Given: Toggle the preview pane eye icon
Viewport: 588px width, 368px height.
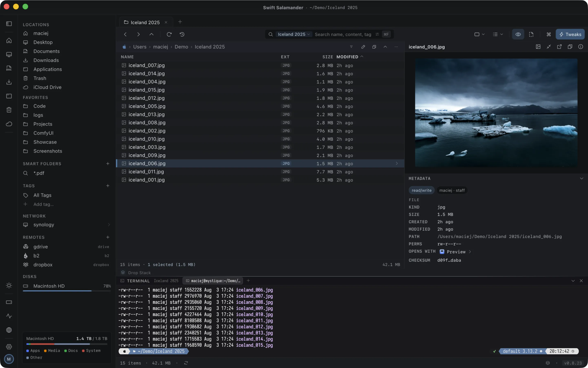Looking at the screenshot, I should pyautogui.click(x=518, y=34).
